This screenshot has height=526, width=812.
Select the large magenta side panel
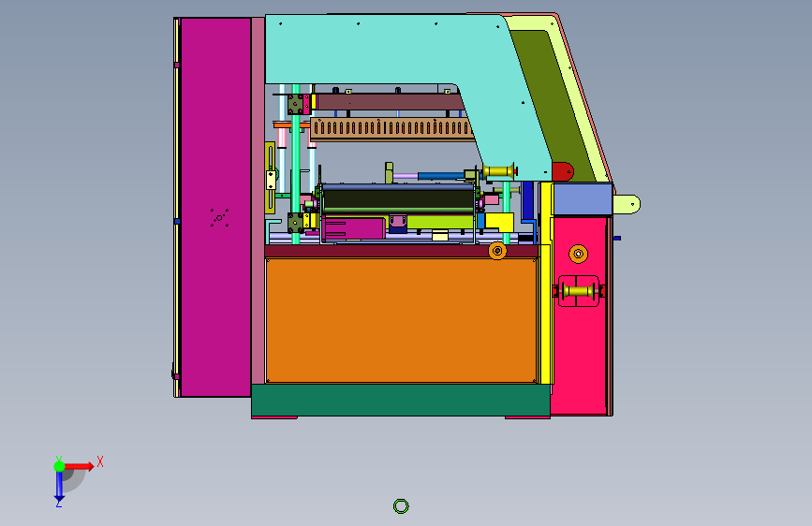pos(215,207)
